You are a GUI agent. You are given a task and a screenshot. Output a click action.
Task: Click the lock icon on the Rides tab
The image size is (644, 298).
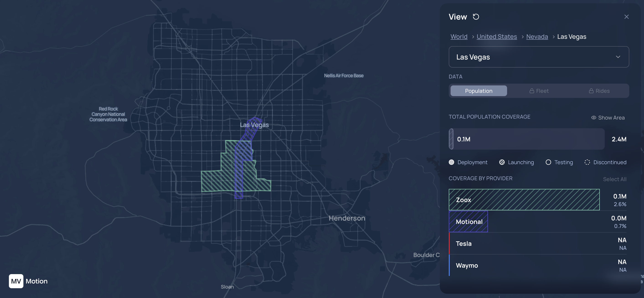pyautogui.click(x=591, y=91)
